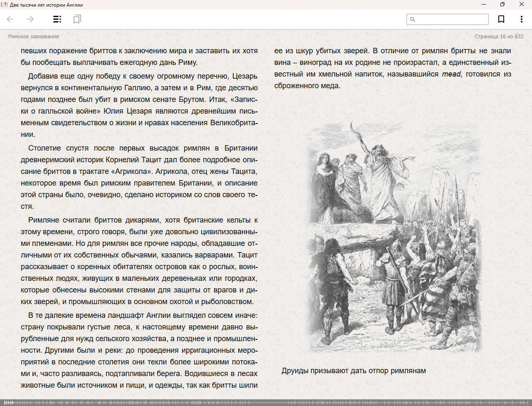Click the italic word "mead"
Image resolution: width=532 pixels, height=406 pixels.
point(451,74)
